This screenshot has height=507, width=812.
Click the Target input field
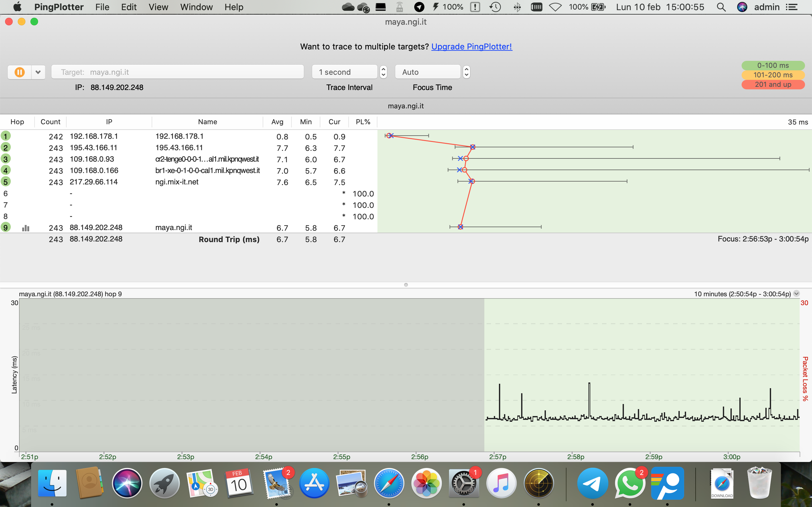[x=177, y=72]
